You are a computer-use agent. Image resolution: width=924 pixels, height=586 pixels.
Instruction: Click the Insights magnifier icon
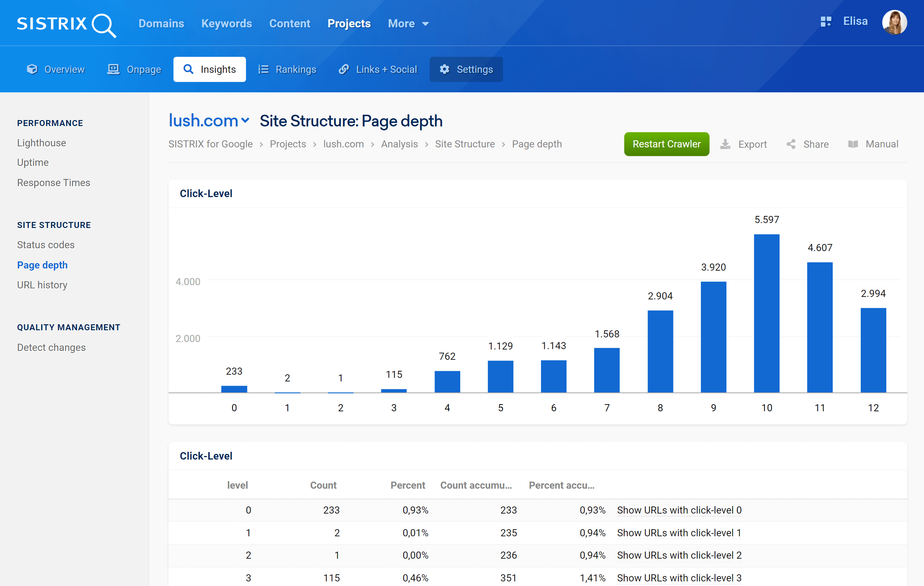(x=188, y=69)
